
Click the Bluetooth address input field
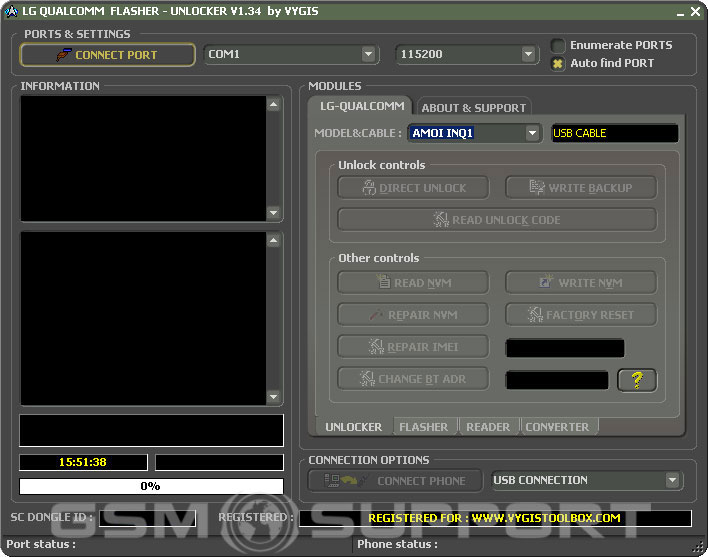[557, 380]
